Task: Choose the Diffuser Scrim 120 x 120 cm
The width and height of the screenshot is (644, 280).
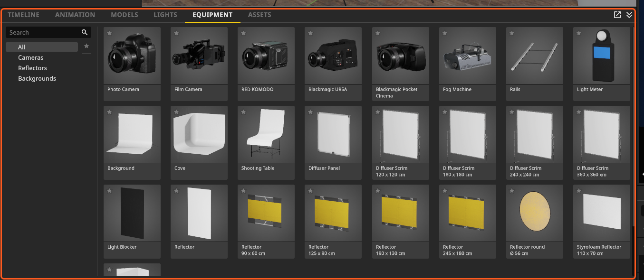Action: tap(401, 143)
